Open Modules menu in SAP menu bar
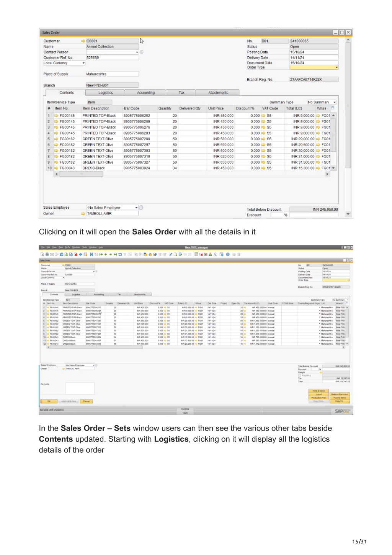 [76, 247]
